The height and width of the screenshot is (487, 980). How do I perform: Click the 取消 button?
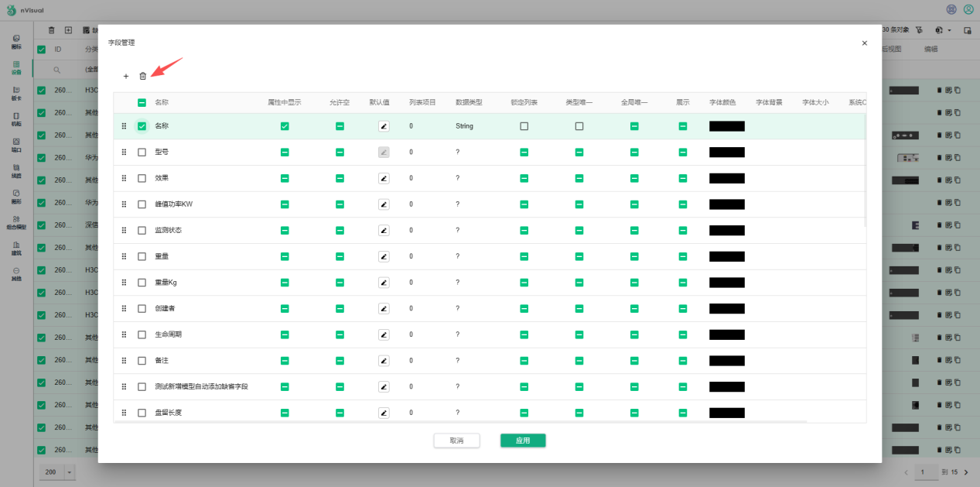pyautogui.click(x=456, y=441)
